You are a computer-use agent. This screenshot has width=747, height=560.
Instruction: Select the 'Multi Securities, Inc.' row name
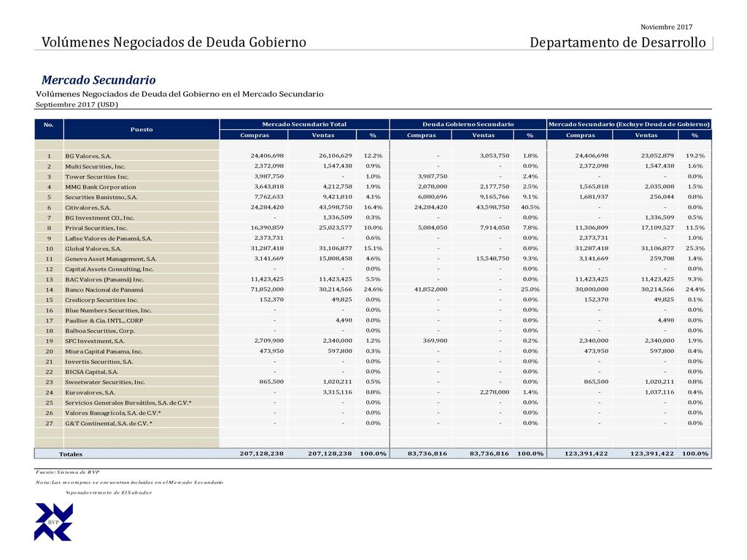[96, 167]
